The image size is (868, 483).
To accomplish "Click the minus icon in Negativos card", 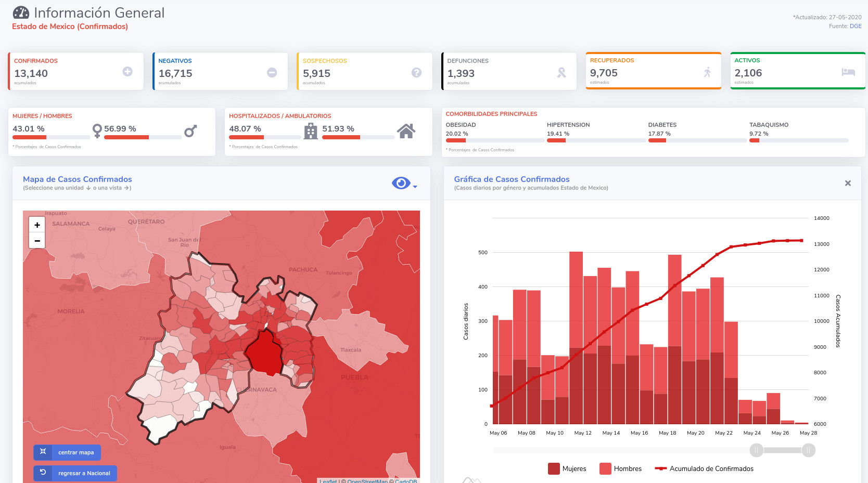I will coord(272,73).
